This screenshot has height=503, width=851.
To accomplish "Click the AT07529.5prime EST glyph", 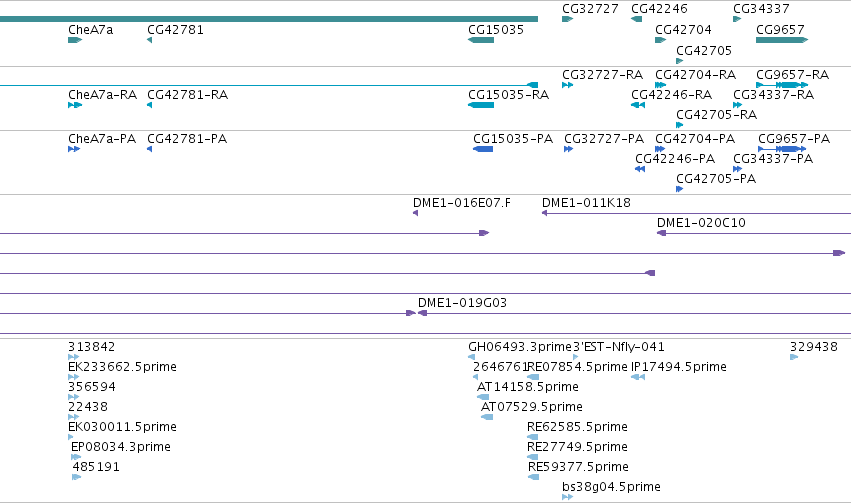I will click(487, 417).
